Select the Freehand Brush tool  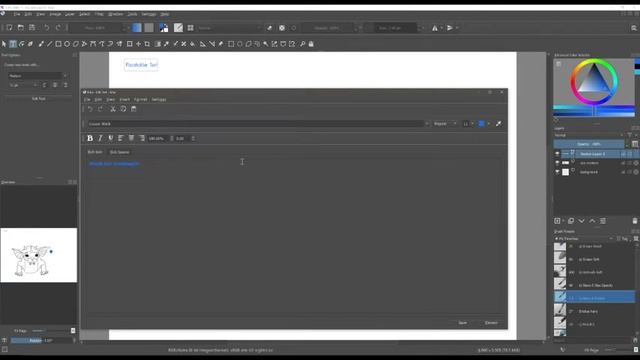tap(41, 44)
